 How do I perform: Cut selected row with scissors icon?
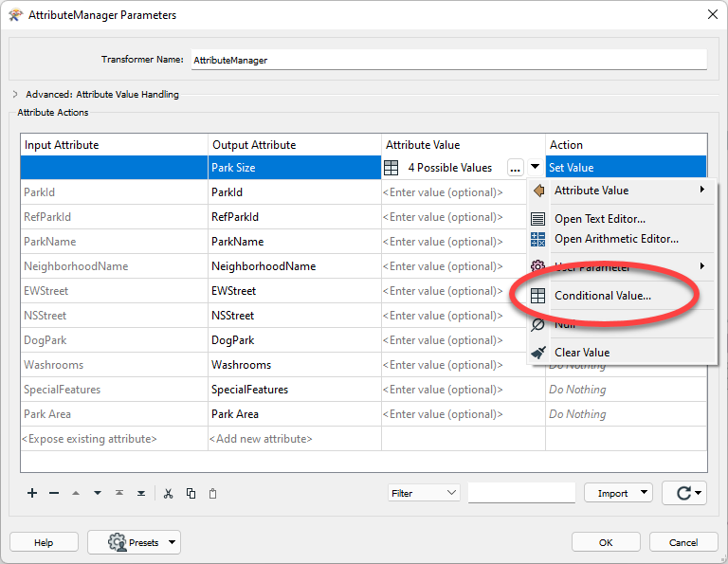[168, 493]
